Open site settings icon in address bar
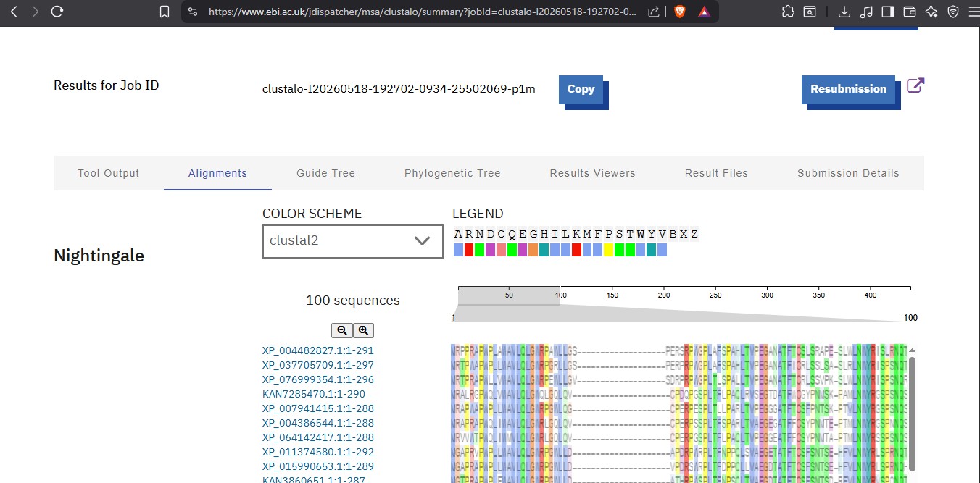980x483 pixels. tap(192, 12)
